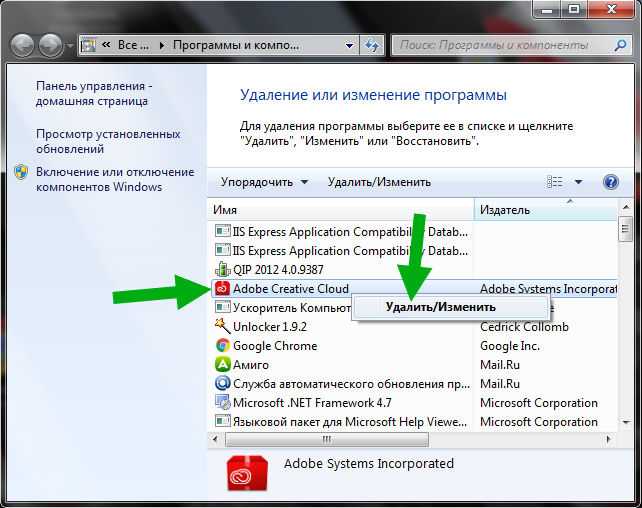Click the Mail.Ru update service icon
The width and height of the screenshot is (642, 508).
point(222,384)
